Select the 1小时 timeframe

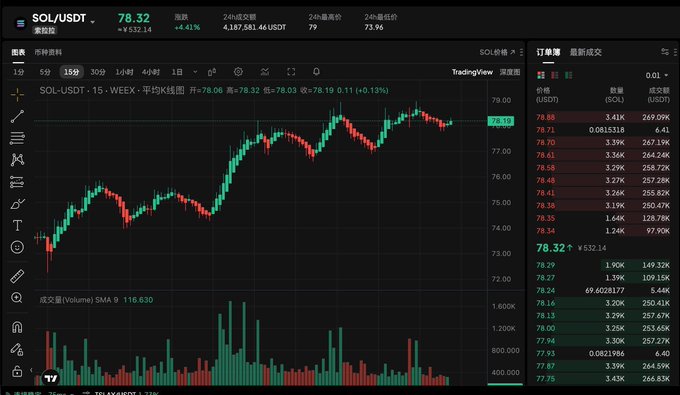(x=124, y=72)
